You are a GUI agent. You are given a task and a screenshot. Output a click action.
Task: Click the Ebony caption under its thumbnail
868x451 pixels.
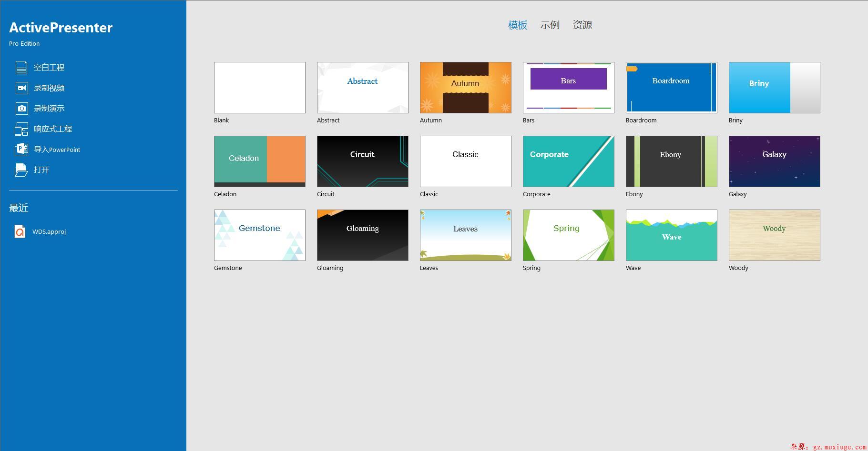(634, 194)
